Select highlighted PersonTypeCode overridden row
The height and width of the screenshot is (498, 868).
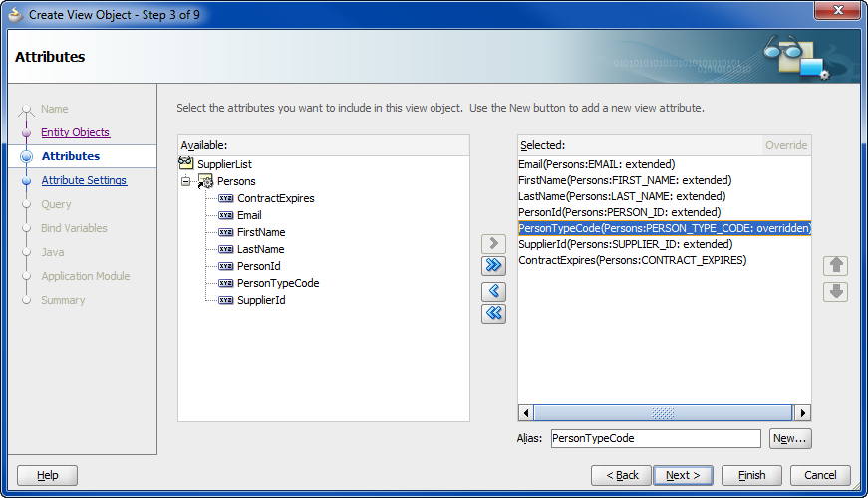click(665, 228)
